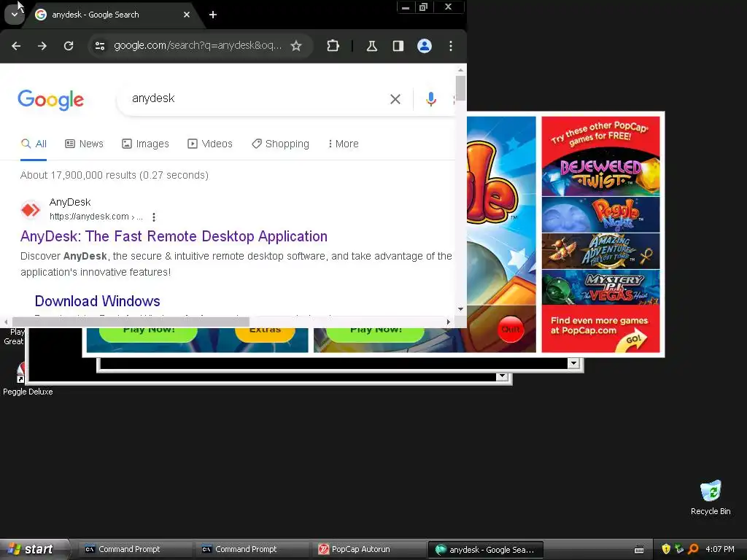The height and width of the screenshot is (560, 747).
Task: Click the About 17,900,000 results text
Action: click(x=115, y=175)
